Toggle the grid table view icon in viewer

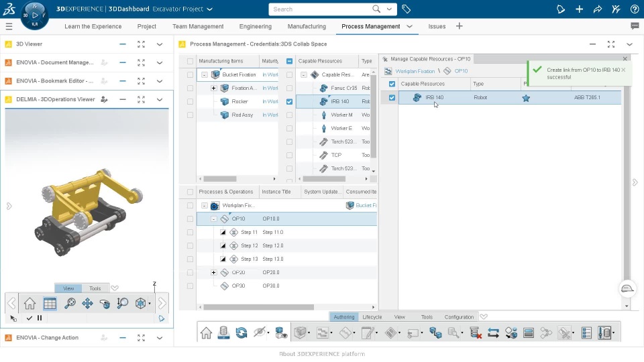coord(50,303)
